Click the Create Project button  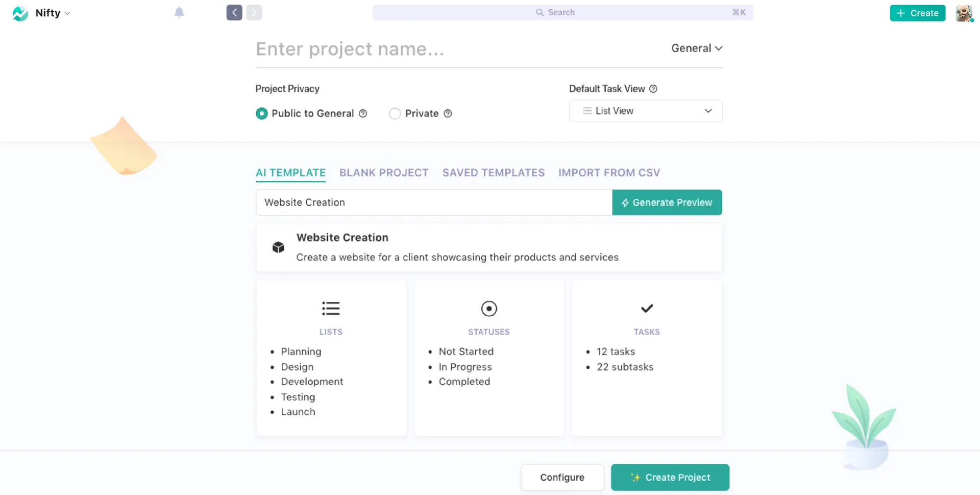(x=670, y=477)
